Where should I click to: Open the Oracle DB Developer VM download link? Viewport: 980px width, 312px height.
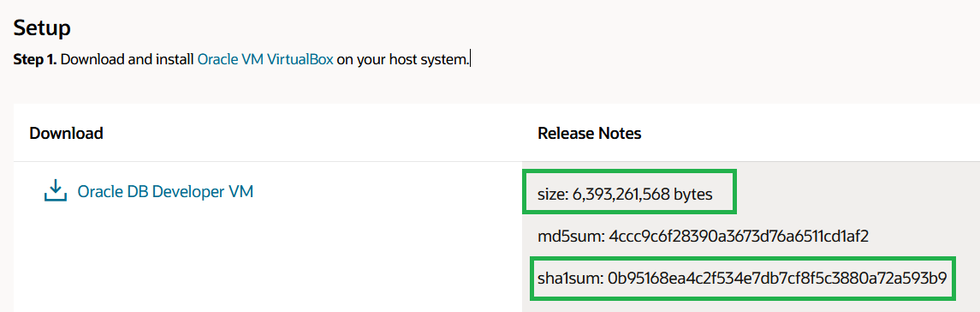(x=165, y=191)
